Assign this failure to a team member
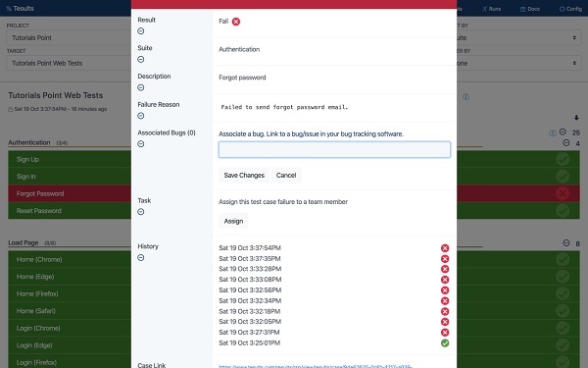 [233, 221]
